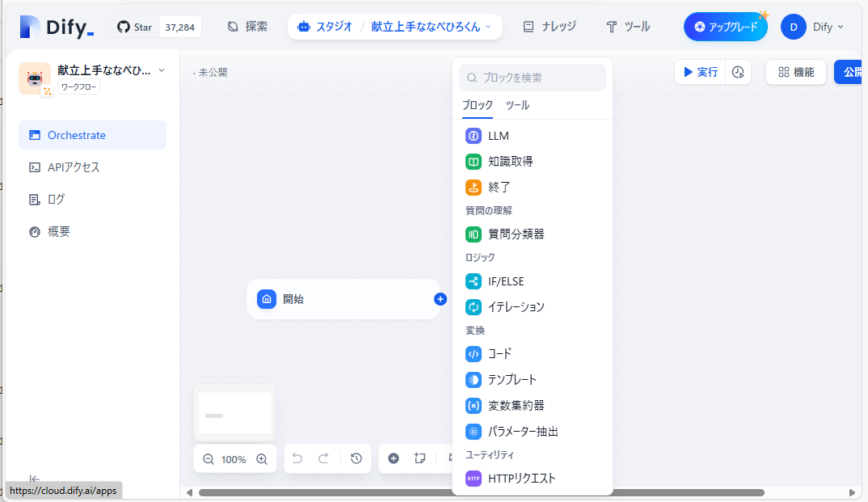Open ログ logs in sidebar

[x=92, y=199]
